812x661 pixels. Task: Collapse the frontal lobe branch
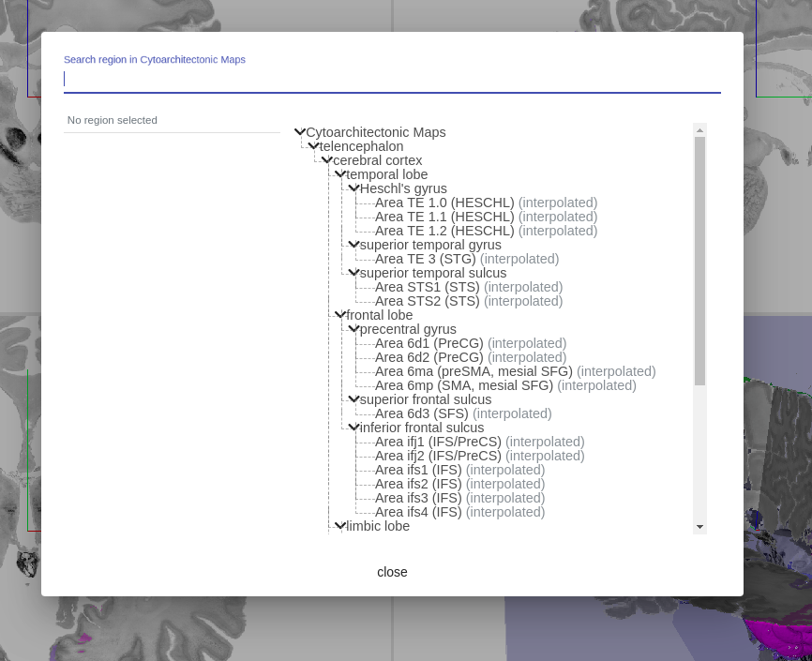[340, 314]
